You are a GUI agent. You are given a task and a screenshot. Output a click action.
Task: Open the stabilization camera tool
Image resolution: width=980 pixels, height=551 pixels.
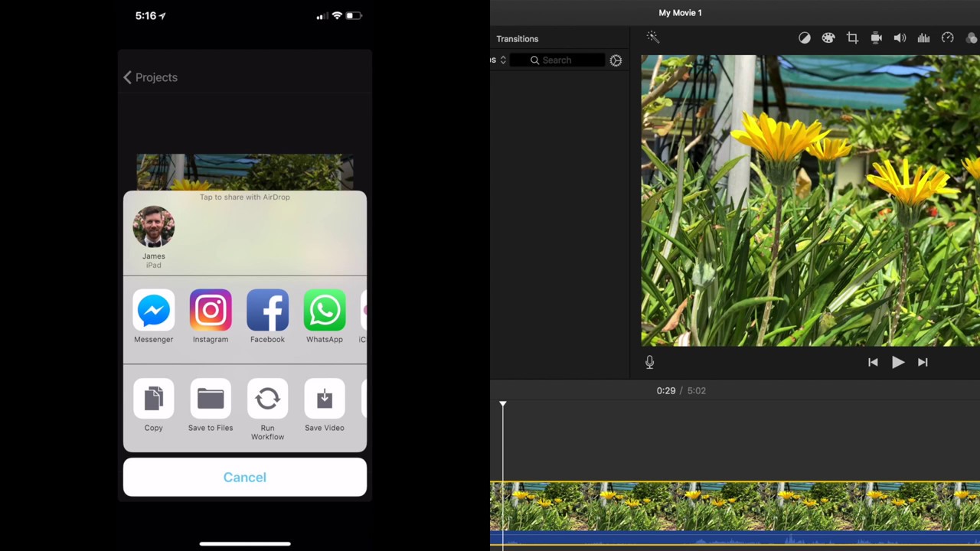coord(877,37)
